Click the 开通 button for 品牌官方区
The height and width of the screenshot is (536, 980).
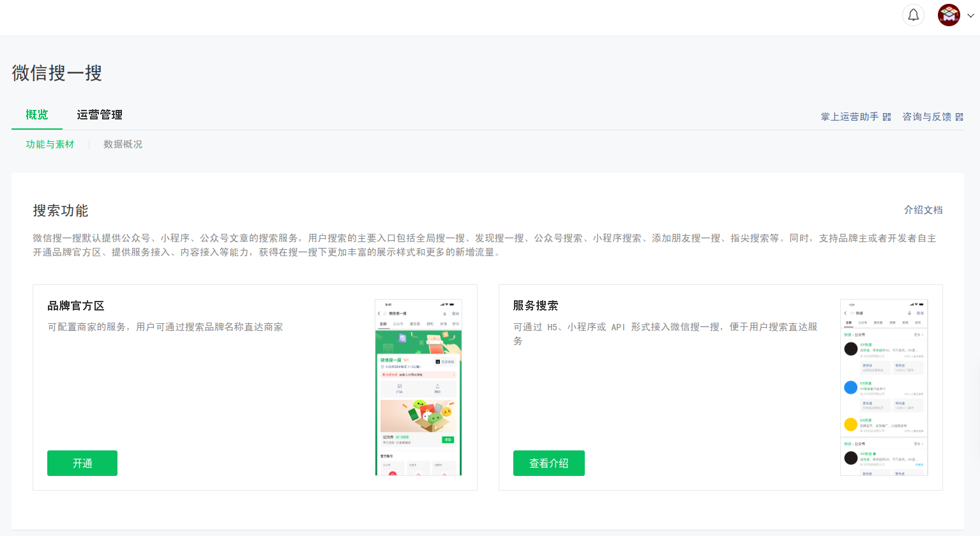(x=82, y=463)
